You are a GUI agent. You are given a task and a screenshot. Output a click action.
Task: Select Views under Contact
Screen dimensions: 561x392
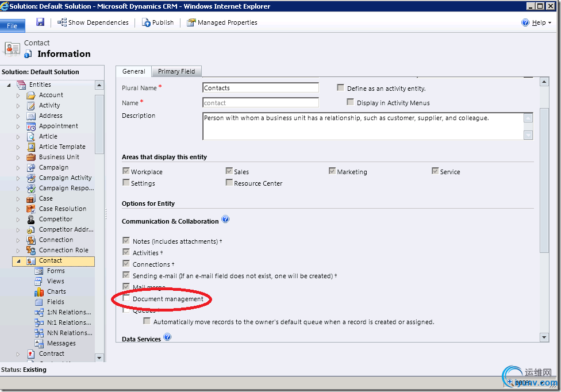click(x=55, y=281)
